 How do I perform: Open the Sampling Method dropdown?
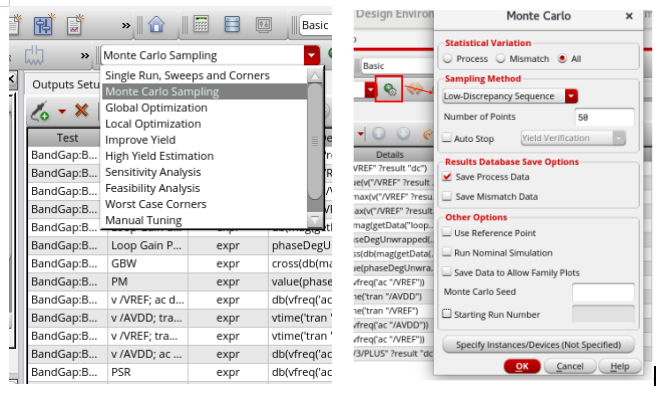coord(571,96)
